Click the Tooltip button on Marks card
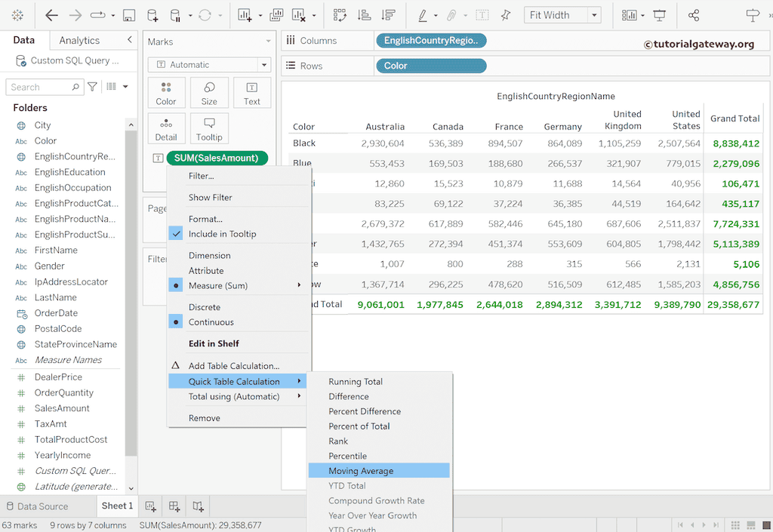This screenshot has width=773, height=532. 209,128
